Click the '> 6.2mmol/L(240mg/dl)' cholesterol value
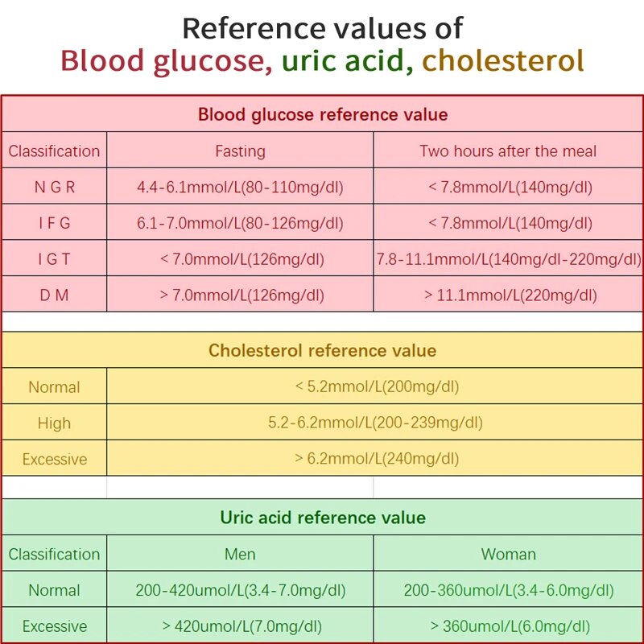Screen dimensions: 644x644 pyautogui.click(x=376, y=459)
